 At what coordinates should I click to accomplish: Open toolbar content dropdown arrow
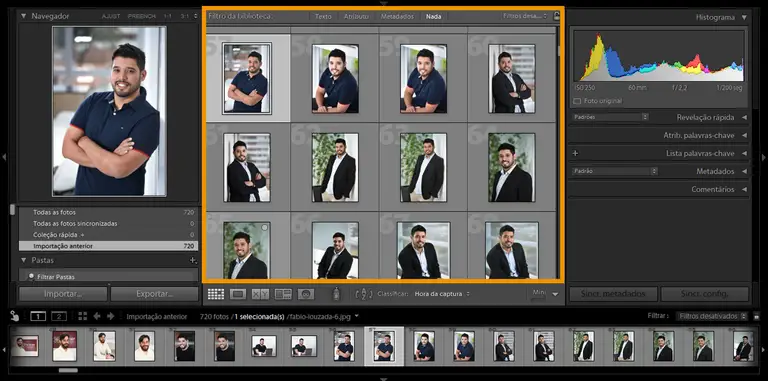pos(555,294)
